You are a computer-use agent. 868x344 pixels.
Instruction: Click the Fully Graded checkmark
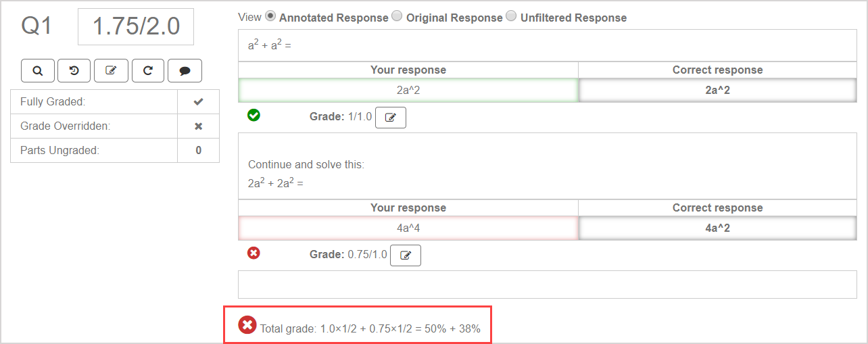tap(198, 102)
